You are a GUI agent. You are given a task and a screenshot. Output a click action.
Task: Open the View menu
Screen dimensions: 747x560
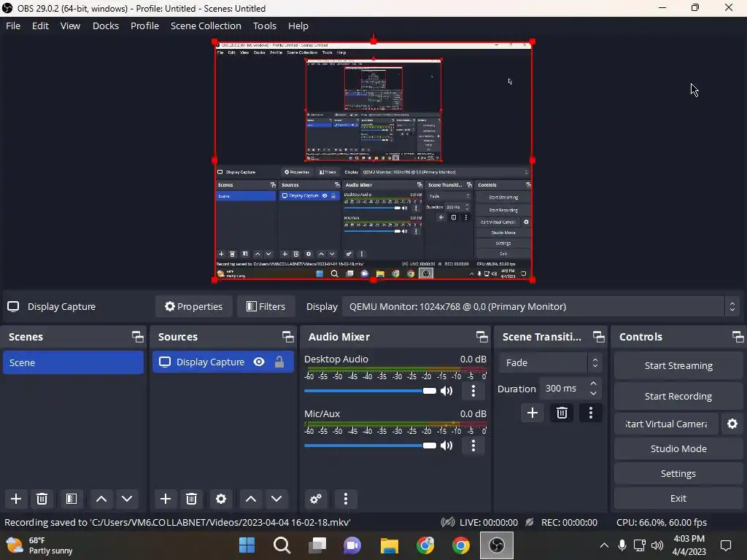(x=70, y=26)
